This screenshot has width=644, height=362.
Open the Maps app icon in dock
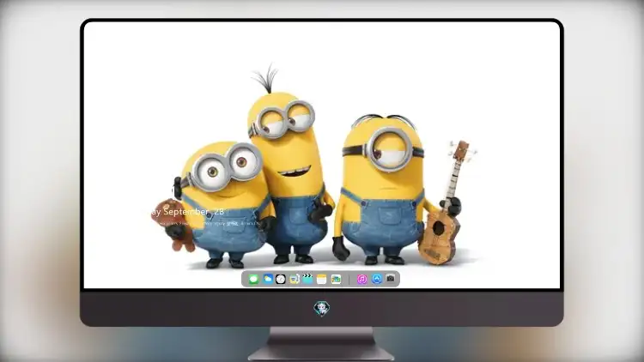[x=336, y=279]
